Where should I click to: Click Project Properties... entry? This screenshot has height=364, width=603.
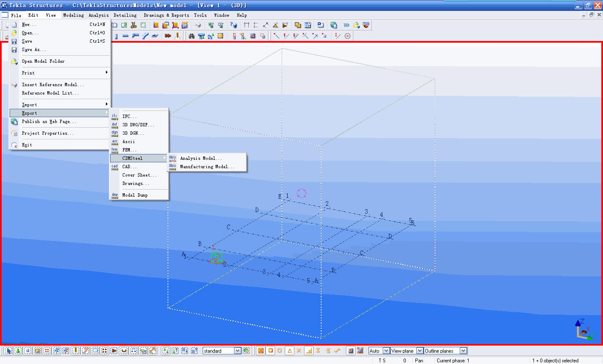point(60,133)
